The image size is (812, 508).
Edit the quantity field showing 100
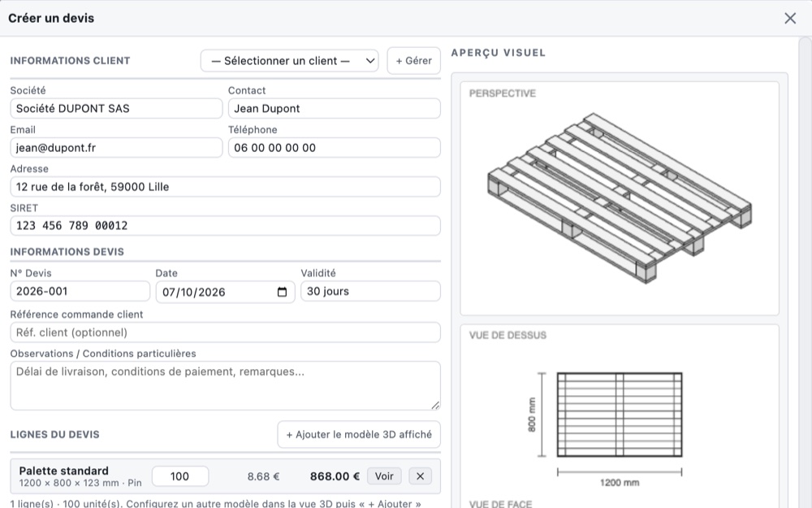pyautogui.click(x=180, y=476)
